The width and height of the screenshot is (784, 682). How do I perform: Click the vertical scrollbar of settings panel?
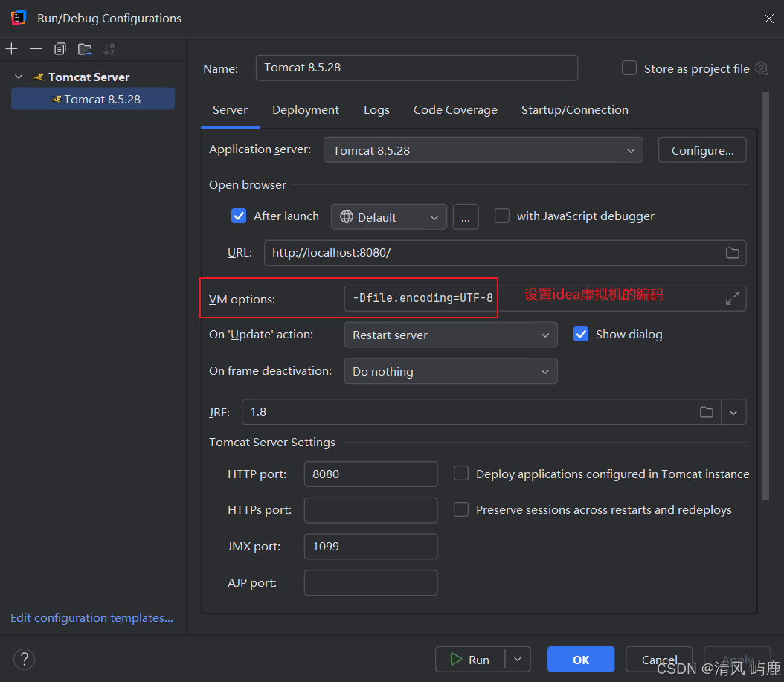[x=765, y=295]
